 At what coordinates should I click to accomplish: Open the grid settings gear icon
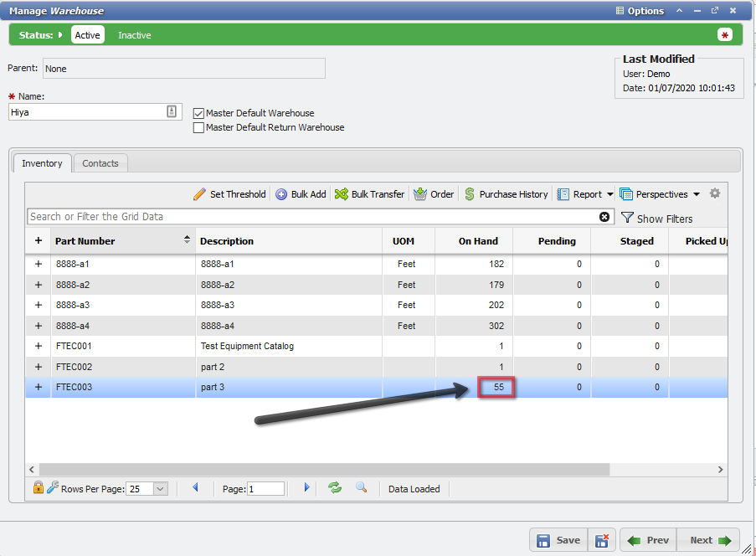(715, 193)
